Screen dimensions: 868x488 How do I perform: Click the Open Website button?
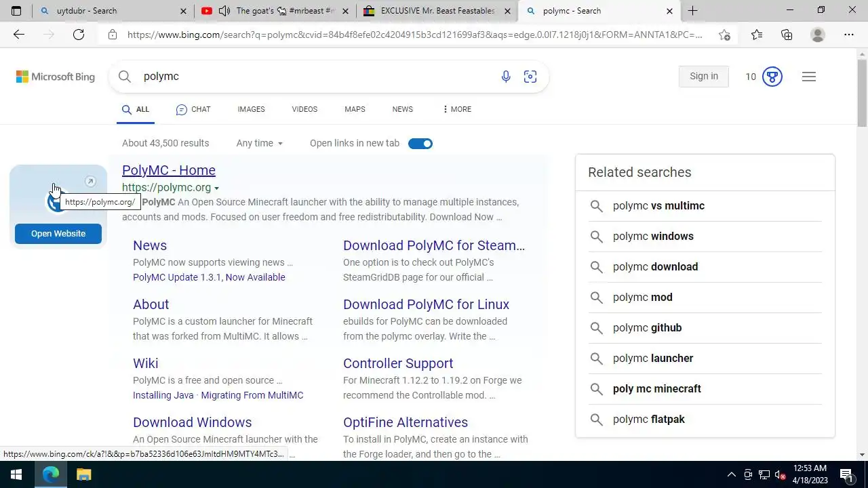[x=58, y=233]
